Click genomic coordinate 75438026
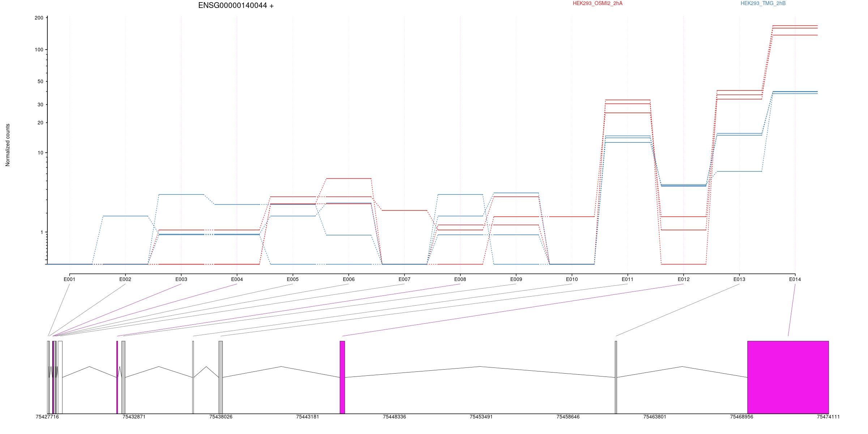Viewport: 868px width, 434px height. pos(221,417)
